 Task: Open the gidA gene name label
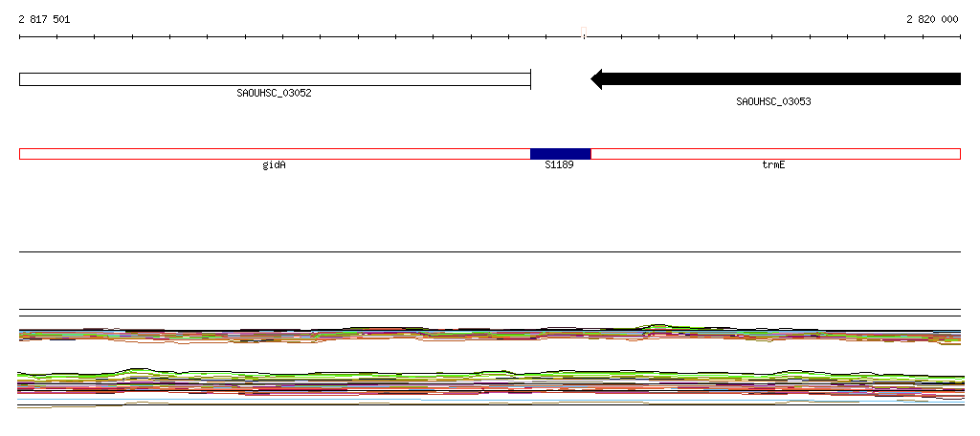[275, 165]
